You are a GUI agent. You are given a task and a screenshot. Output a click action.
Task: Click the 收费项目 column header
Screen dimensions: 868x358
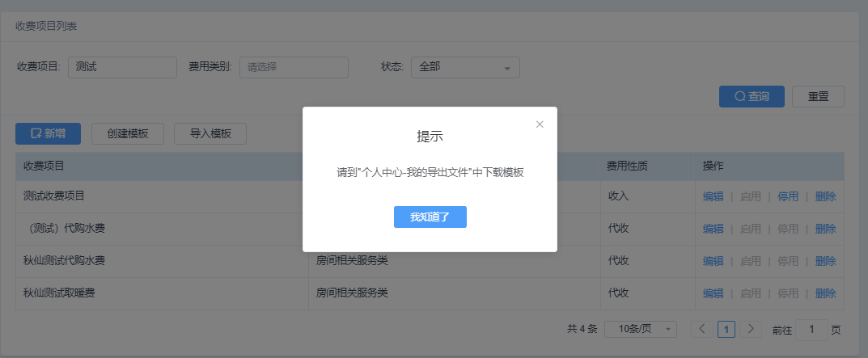click(44, 166)
